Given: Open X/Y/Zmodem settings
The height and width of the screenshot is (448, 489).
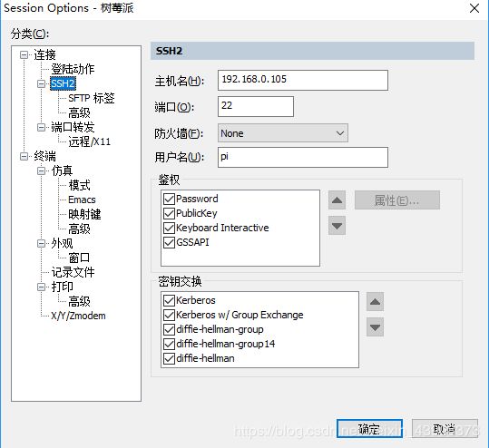Looking at the screenshot, I should pos(78,316).
